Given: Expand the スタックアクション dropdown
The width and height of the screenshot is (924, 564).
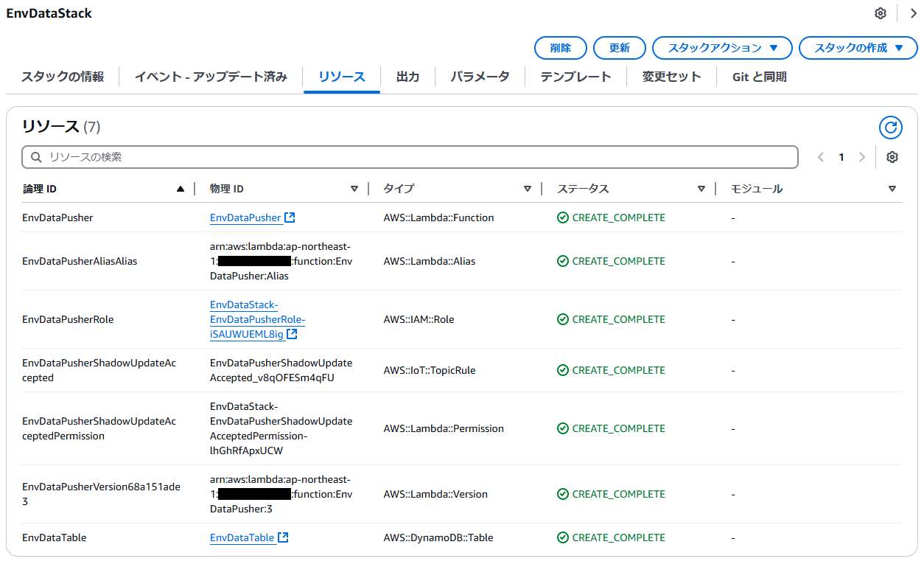Looking at the screenshot, I should click(x=722, y=48).
